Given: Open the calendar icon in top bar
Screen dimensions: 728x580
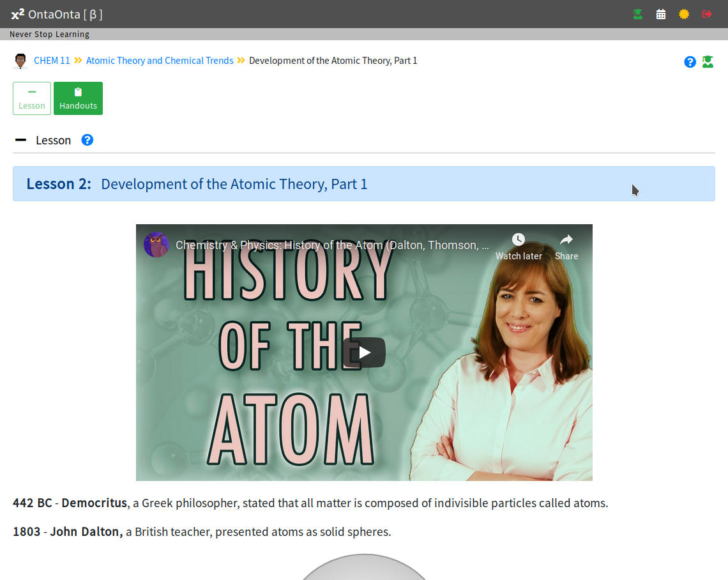Looking at the screenshot, I should pos(661,15).
